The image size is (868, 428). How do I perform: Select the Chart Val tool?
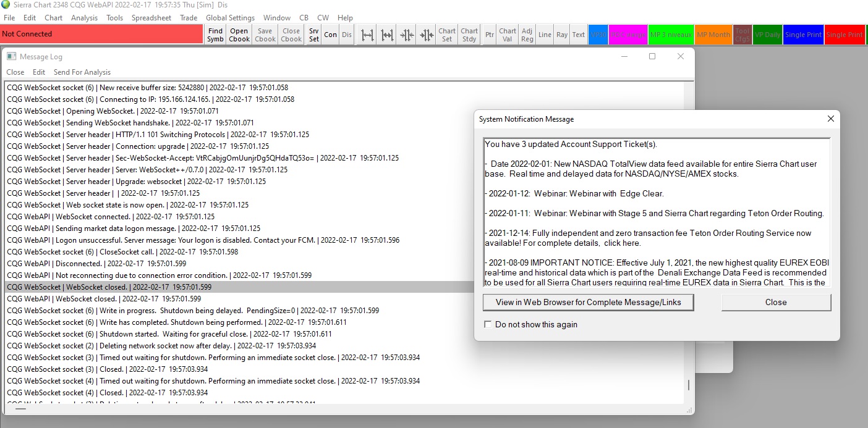(508, 35)
